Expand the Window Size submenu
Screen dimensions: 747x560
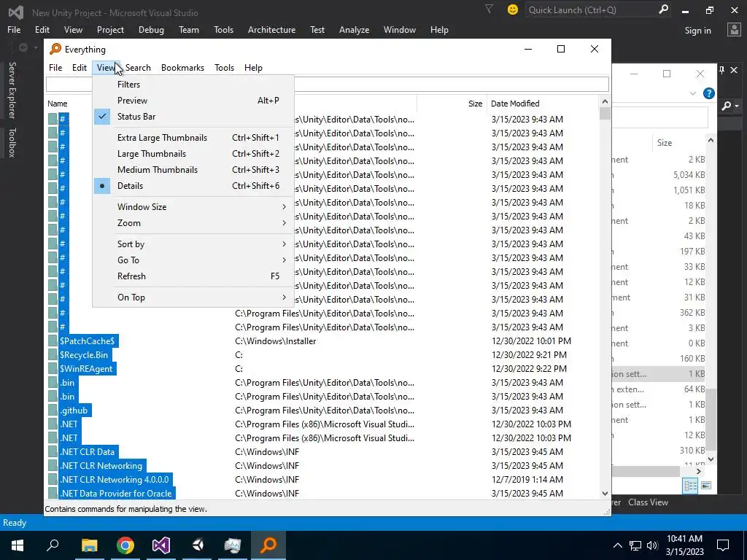pos(193,206)
